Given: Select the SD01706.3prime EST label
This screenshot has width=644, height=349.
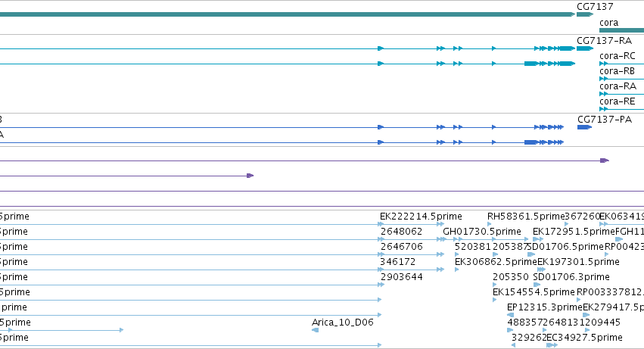Looking at the screenshot, I should point(571,277).
